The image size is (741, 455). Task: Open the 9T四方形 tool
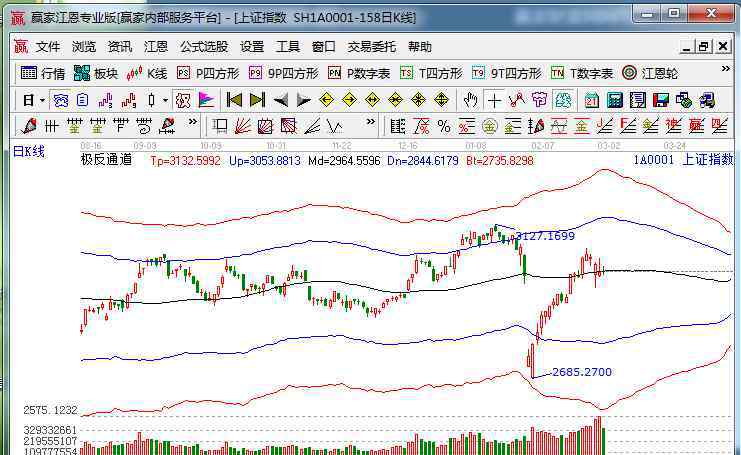click(507, 73)
